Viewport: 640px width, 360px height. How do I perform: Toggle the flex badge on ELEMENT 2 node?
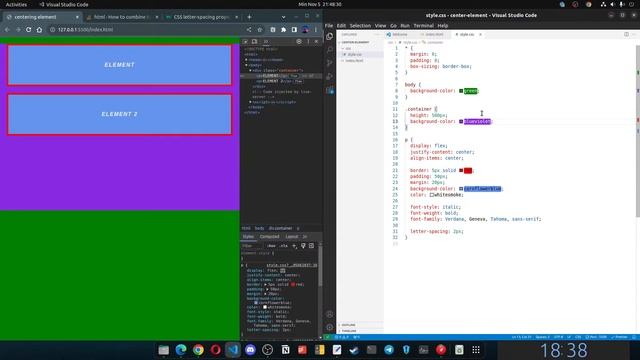[x=298, y=81]
